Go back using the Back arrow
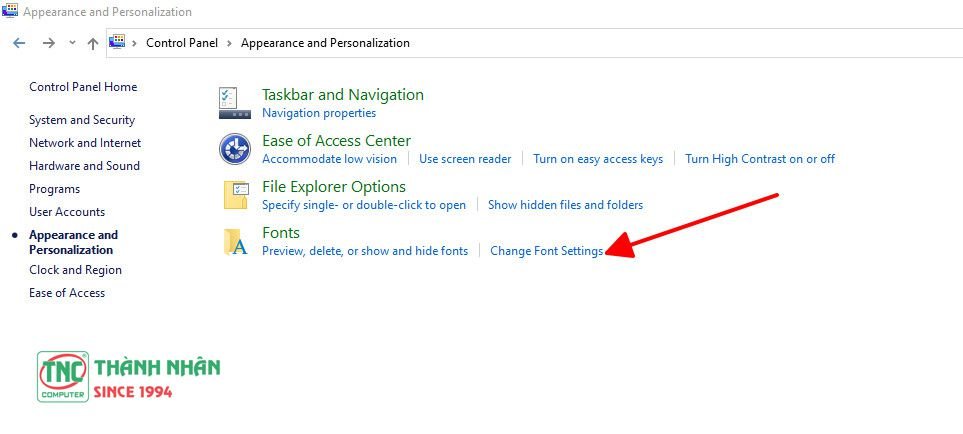Image resolution: width=963 pixels, height=434 pixels. point(19,43)
